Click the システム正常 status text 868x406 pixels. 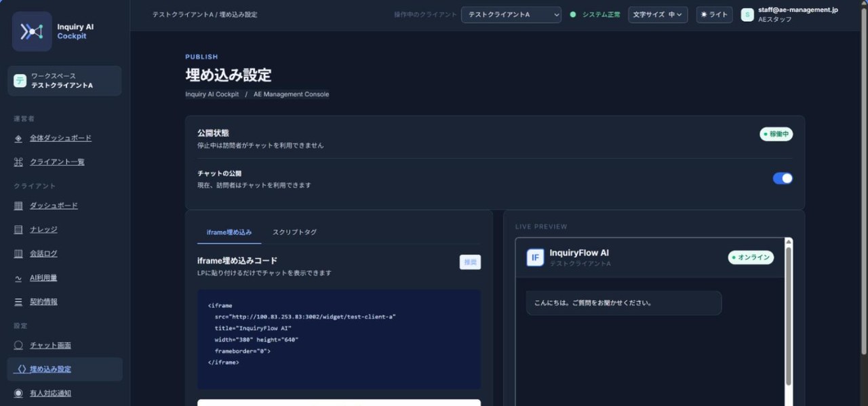[601, 14]
